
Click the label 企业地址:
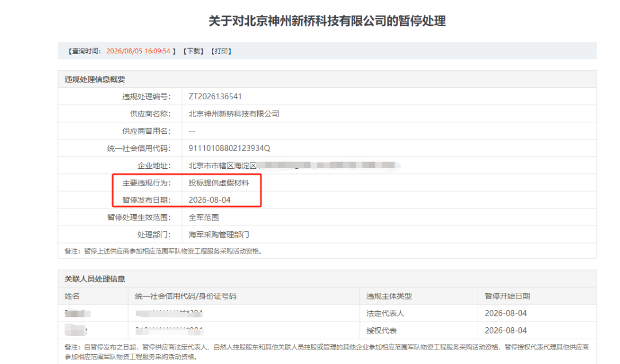[154, 166]
